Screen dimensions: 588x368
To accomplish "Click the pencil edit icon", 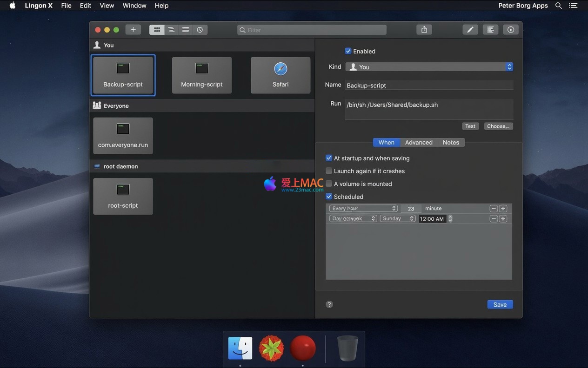I will [470, 30].
